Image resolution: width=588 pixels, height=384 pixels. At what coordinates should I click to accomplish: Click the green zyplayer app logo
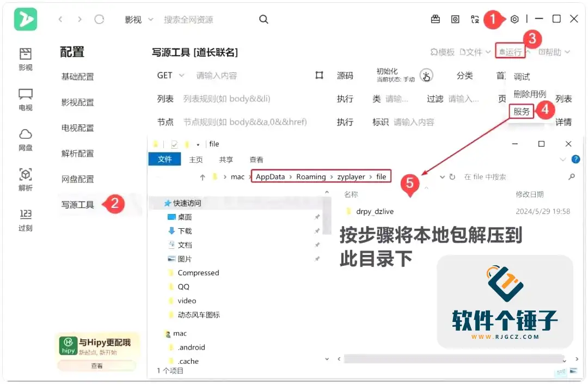pos(26,19)
